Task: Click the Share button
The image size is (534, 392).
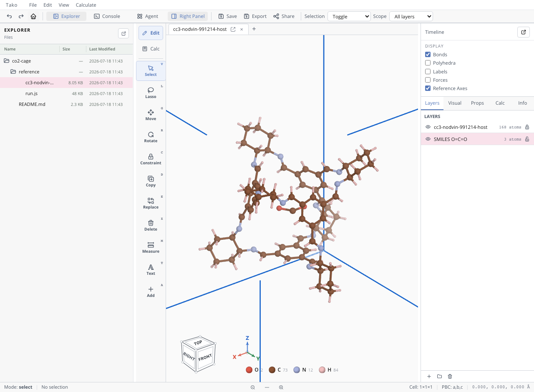Action: point(284,16)
